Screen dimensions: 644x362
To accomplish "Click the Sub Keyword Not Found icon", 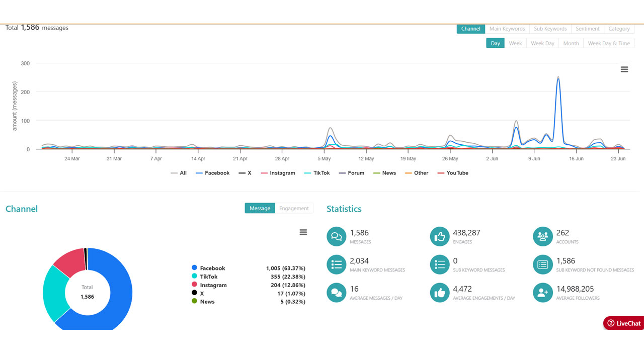I will pos(543,265).
